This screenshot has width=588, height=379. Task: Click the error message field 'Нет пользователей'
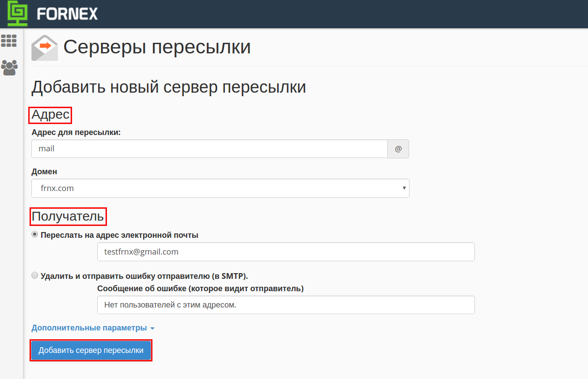(x=286, y=304)
